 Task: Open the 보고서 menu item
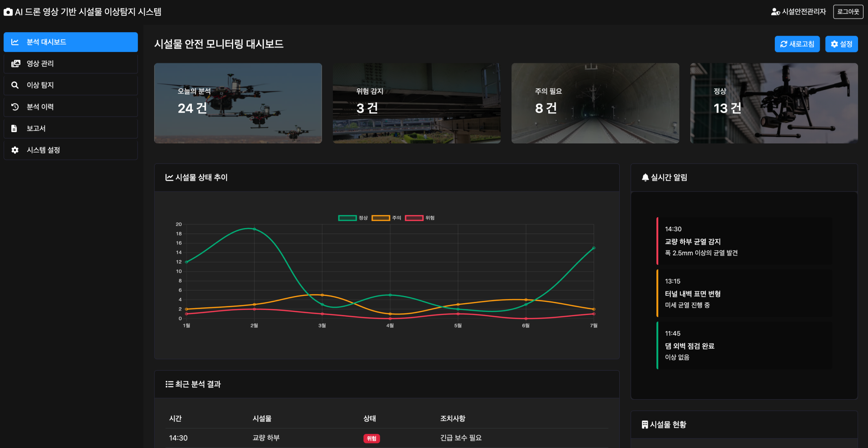pyautogui.click(x=71, y=129)
